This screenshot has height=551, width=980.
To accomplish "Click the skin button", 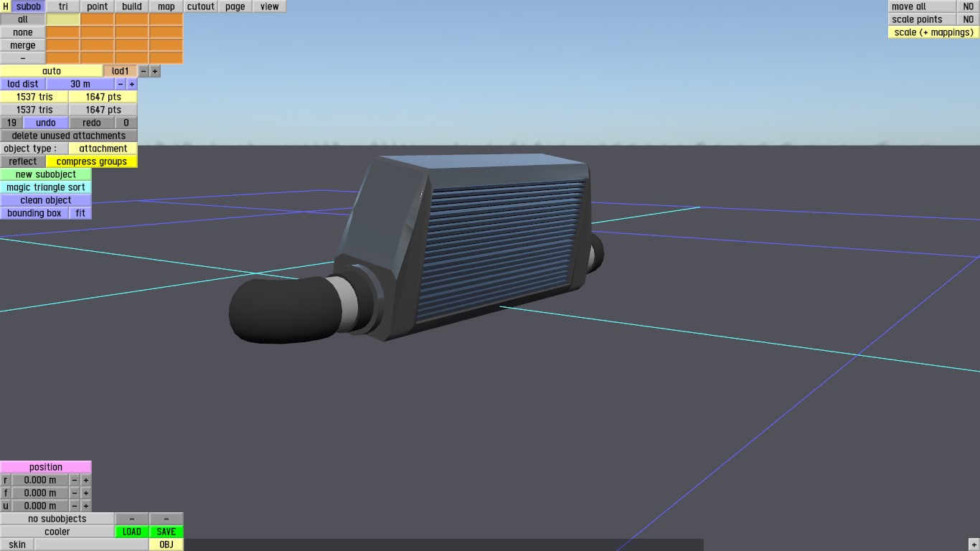I will [x=17, y=545].
